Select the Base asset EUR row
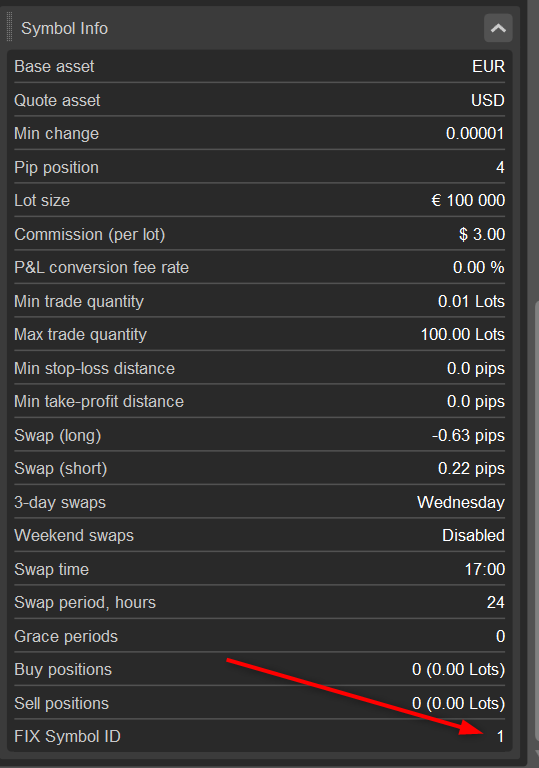The width and height of the screenshot is (539, 768). click(259, 66)
